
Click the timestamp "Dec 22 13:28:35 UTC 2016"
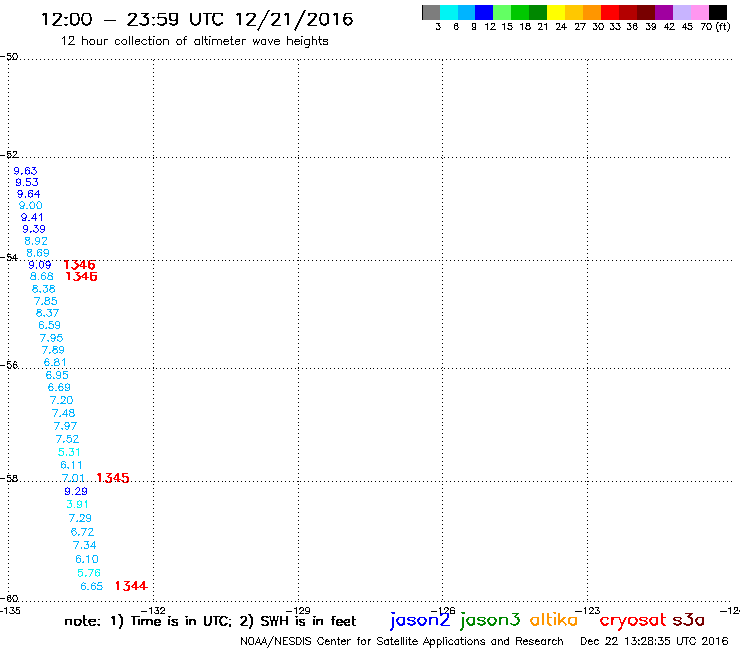[x=654, y=641]
